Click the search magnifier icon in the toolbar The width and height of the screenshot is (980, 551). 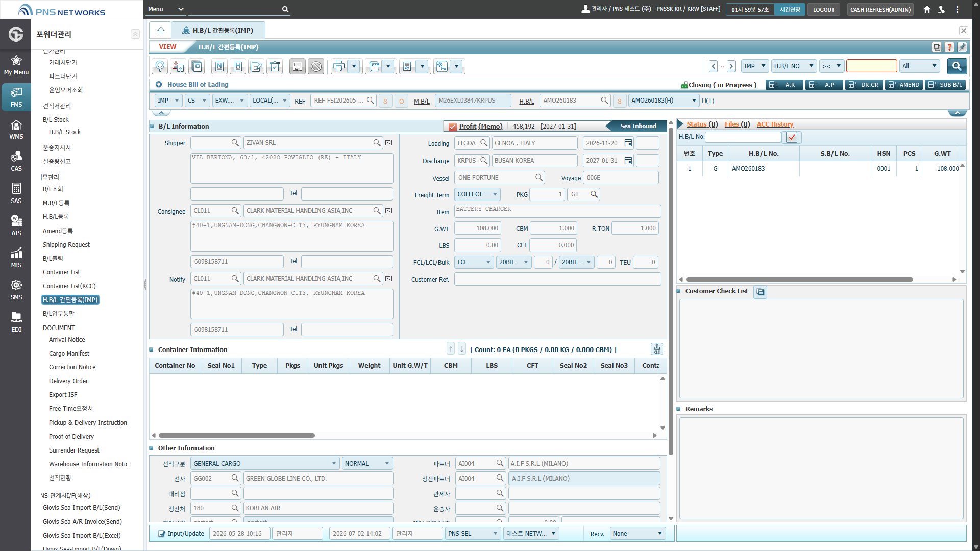(x=160, y=66)
